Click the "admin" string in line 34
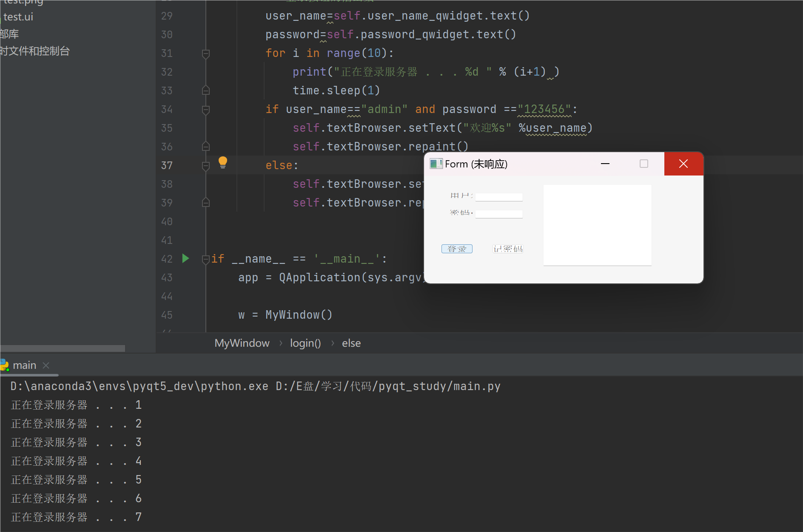 coord(384,109)
